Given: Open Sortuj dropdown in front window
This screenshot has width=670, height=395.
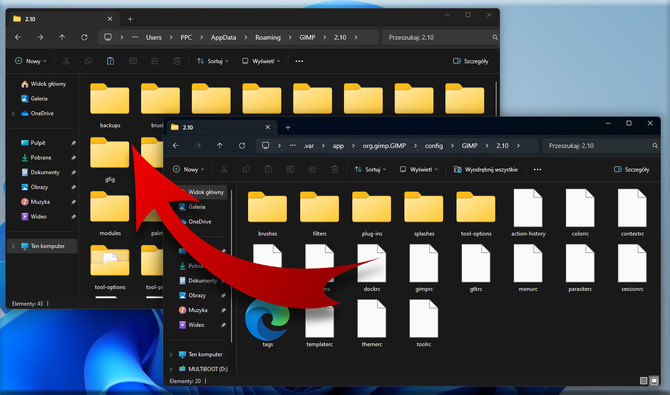Looking at the screenshot, I should [x=370, y=169].
